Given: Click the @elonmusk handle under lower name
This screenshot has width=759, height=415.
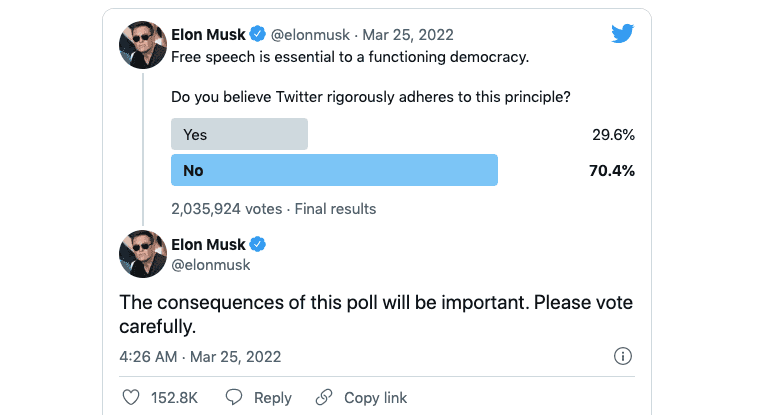Looking at the screenshot, I should (211, 265).
